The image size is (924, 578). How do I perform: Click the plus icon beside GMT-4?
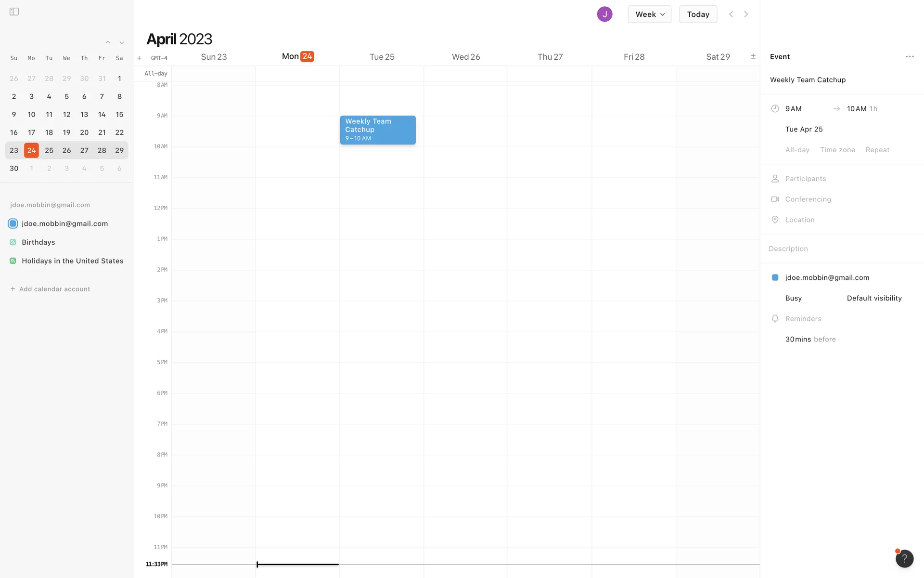coord(139,58)
